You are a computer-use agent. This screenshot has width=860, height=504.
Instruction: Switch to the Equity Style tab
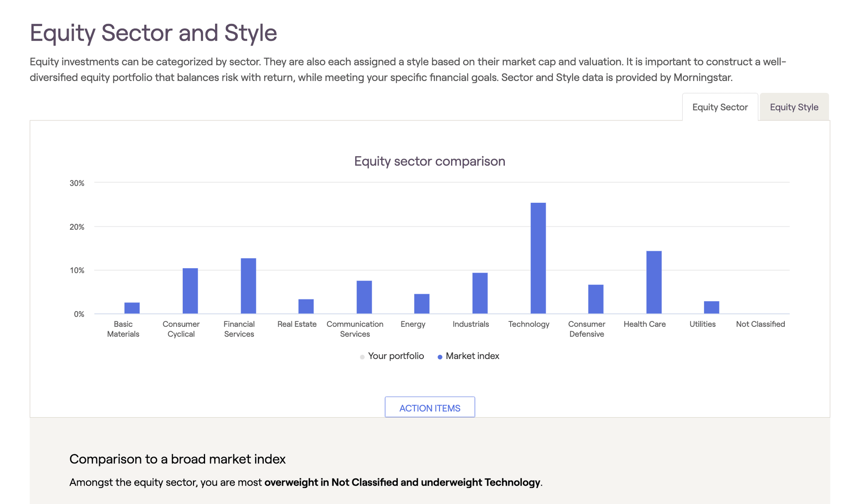point(794,107)
